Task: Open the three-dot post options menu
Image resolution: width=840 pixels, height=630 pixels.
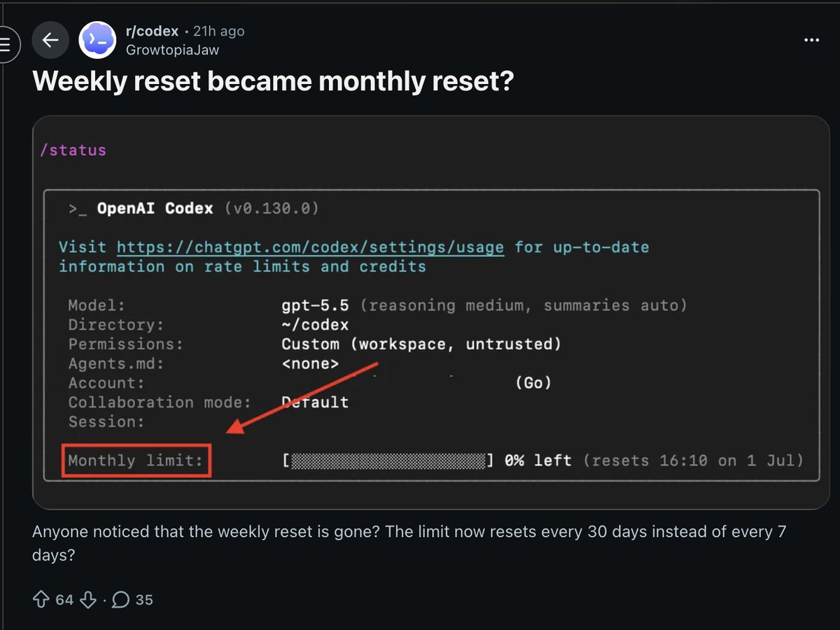Action: click(811, 41)
